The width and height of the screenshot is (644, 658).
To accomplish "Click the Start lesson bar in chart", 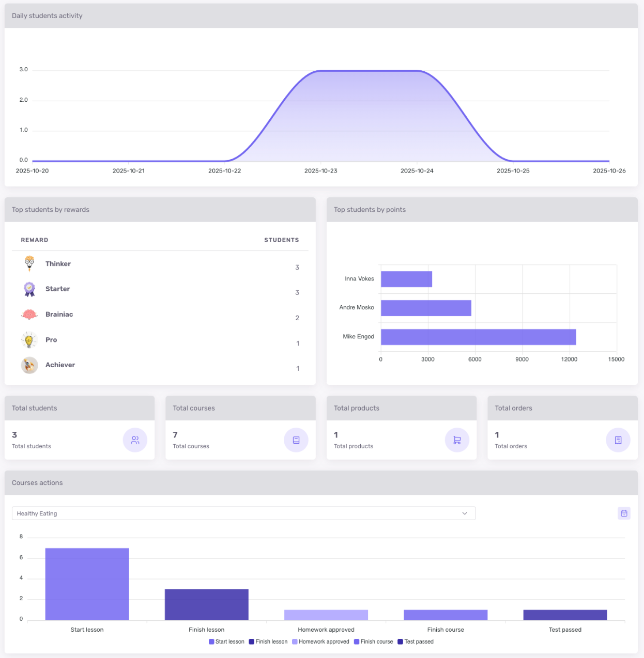I will click(x=87, y=584).
